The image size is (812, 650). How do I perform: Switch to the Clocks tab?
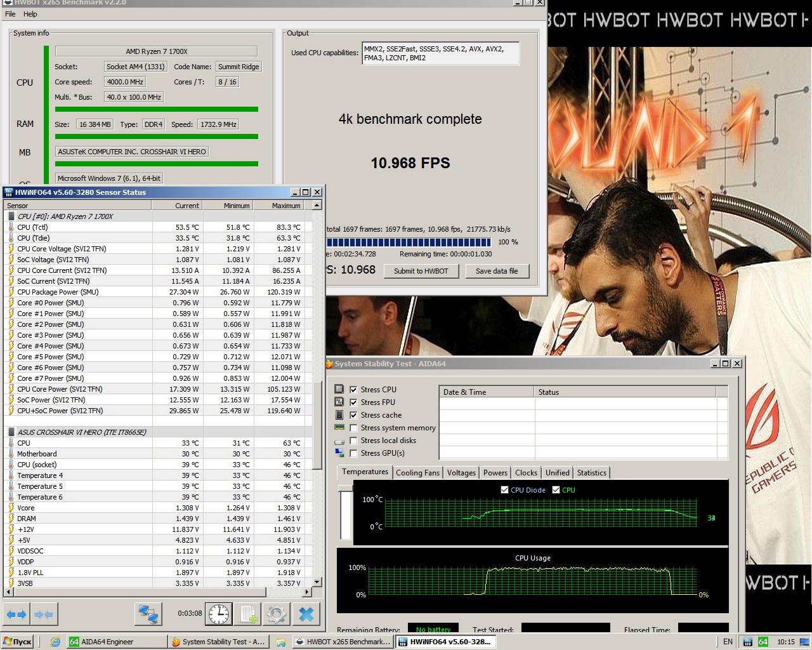point(527,473)
